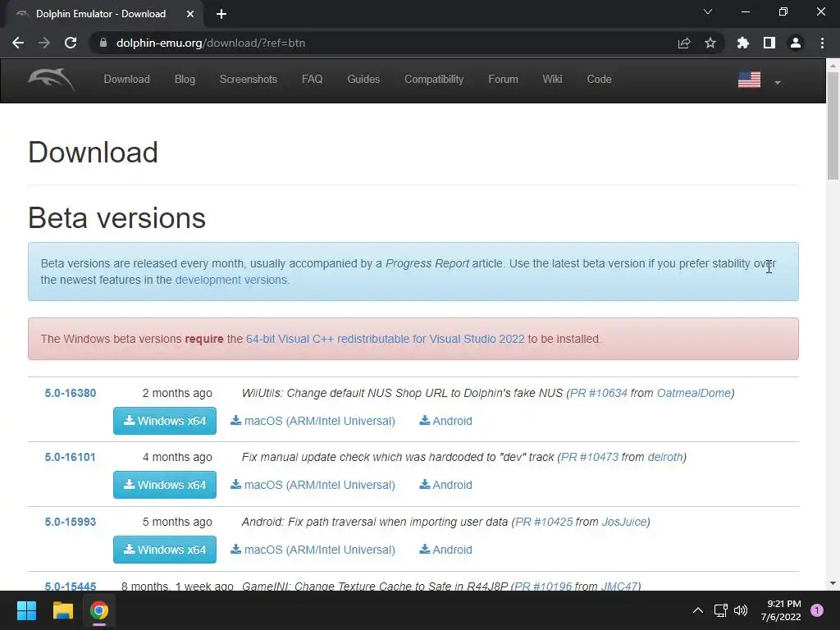Open the Blog page from navbar

click(x=185, y=80)
